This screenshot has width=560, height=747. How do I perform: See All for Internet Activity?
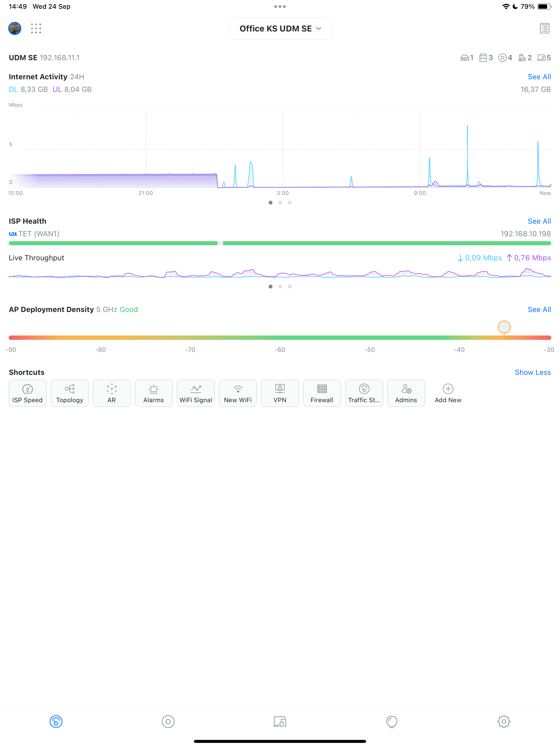[539, 77]
